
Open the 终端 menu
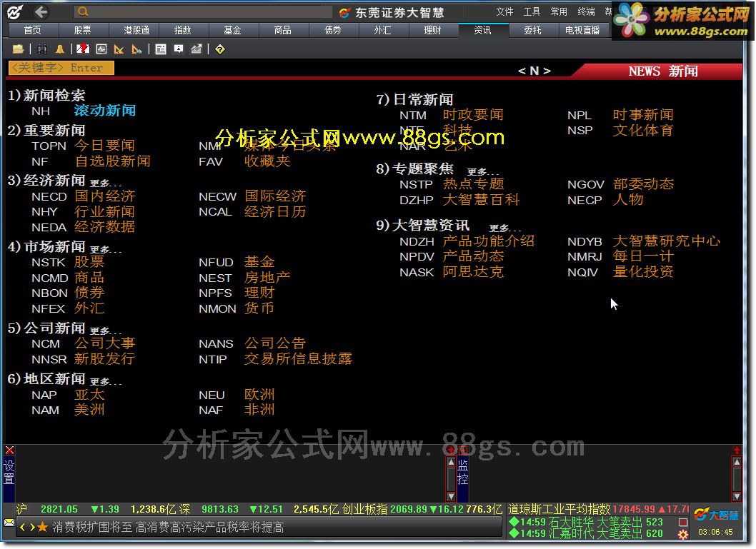[586, 11]
